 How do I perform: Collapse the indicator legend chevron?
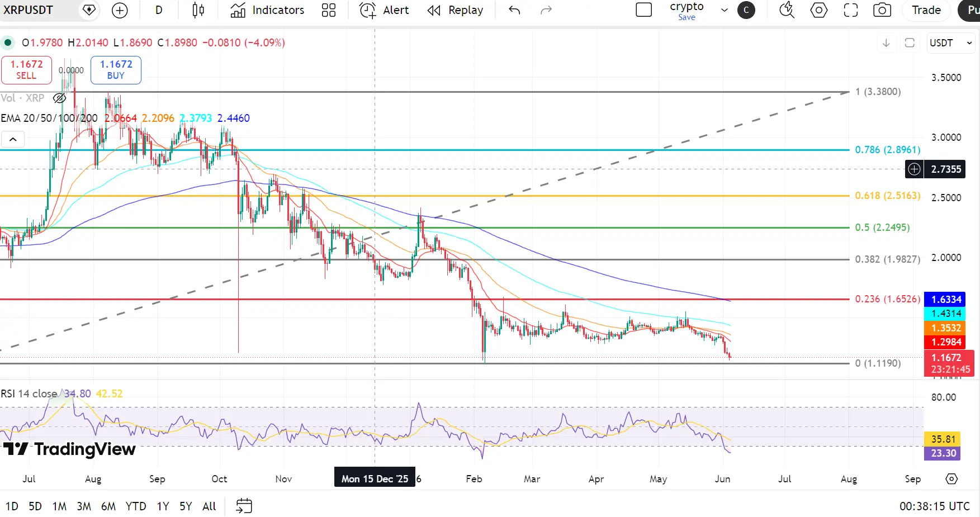(x=13, y=139)
